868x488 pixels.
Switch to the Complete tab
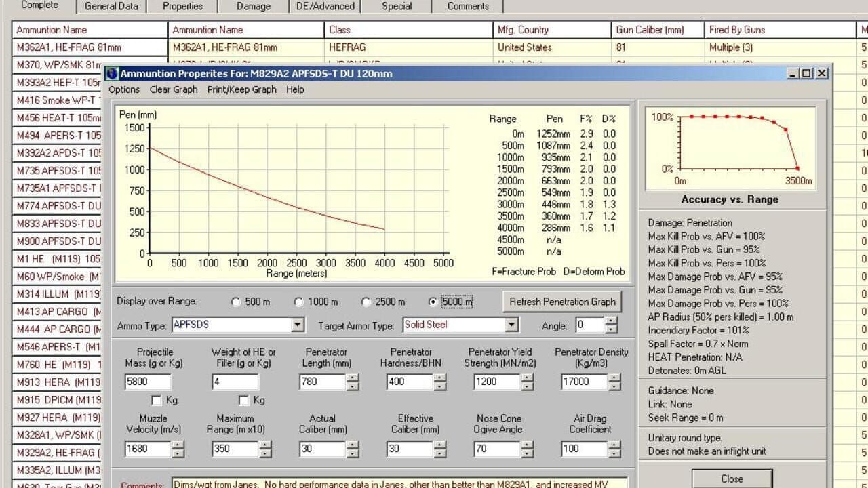click(39, 6)
